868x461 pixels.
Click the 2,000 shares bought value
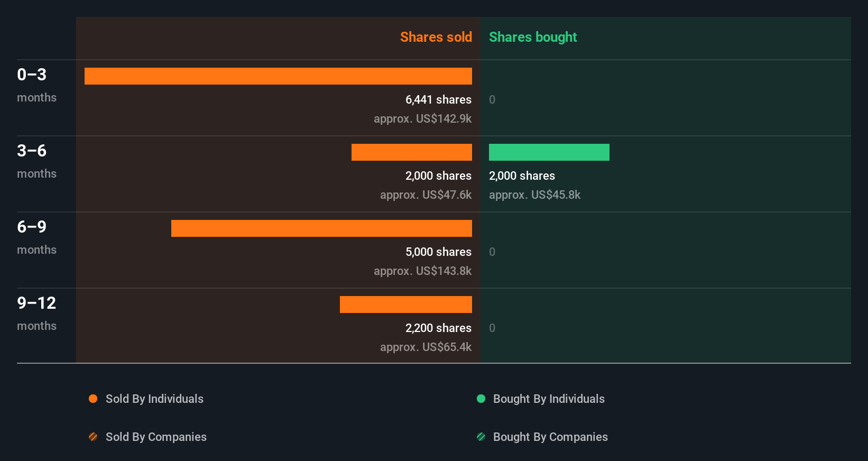point(522,176)
